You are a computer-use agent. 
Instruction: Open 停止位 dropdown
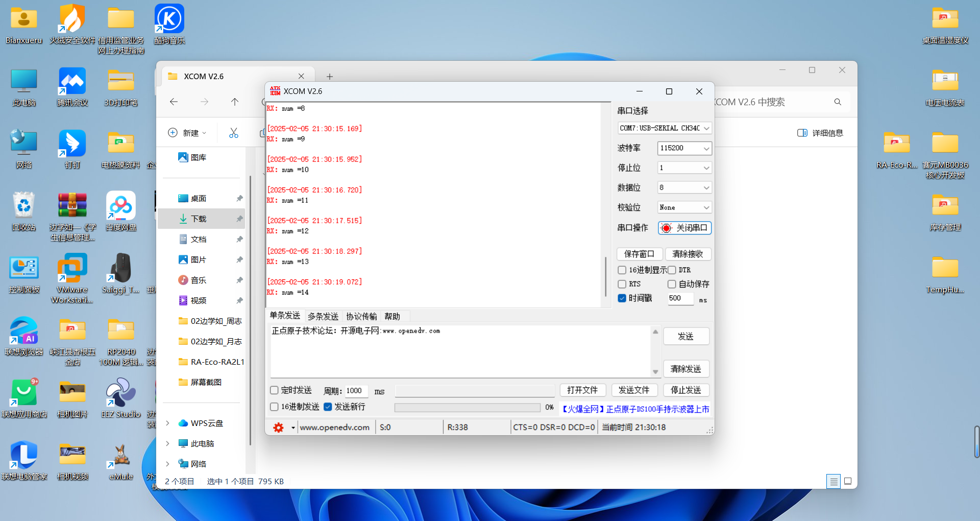tap(684, 168)
